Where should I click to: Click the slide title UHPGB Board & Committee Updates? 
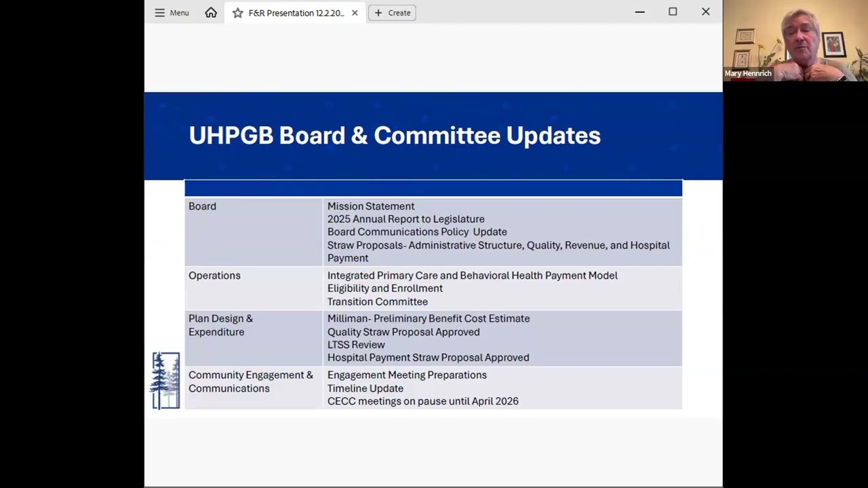[x=395, y=136]
